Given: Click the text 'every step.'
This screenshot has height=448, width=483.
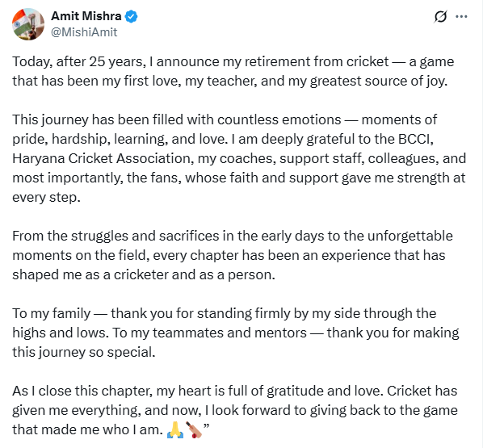Looking at the screenshot, I should click(x=46, y=198).
